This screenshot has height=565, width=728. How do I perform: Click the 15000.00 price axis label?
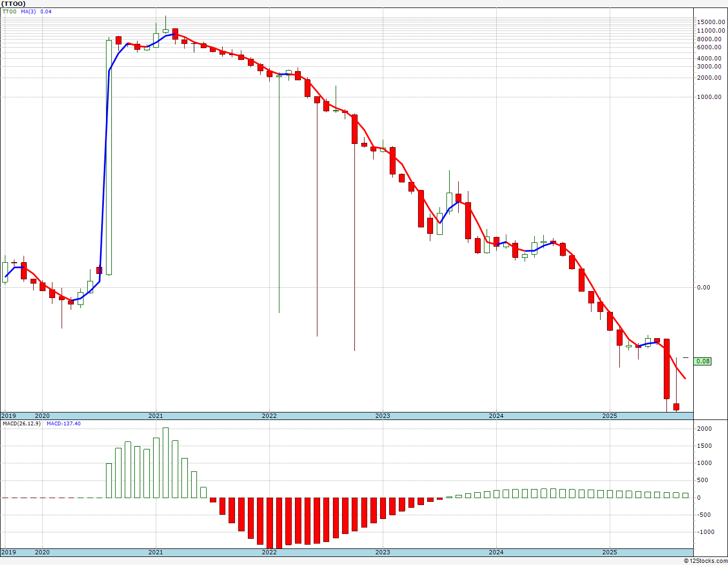[x=710, y=22]
